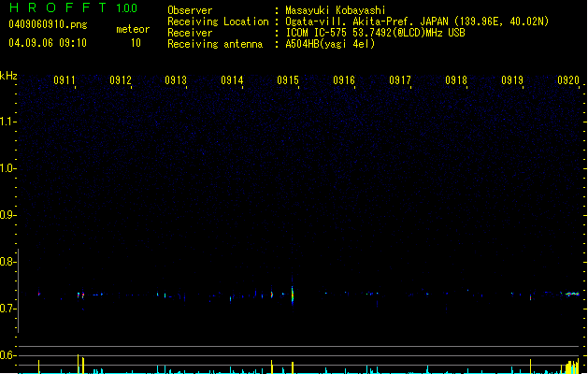This screenshot has width=588, height=374.
Task: Click time marker 0913
Action: pyautogui.click(x=176, y=80)
